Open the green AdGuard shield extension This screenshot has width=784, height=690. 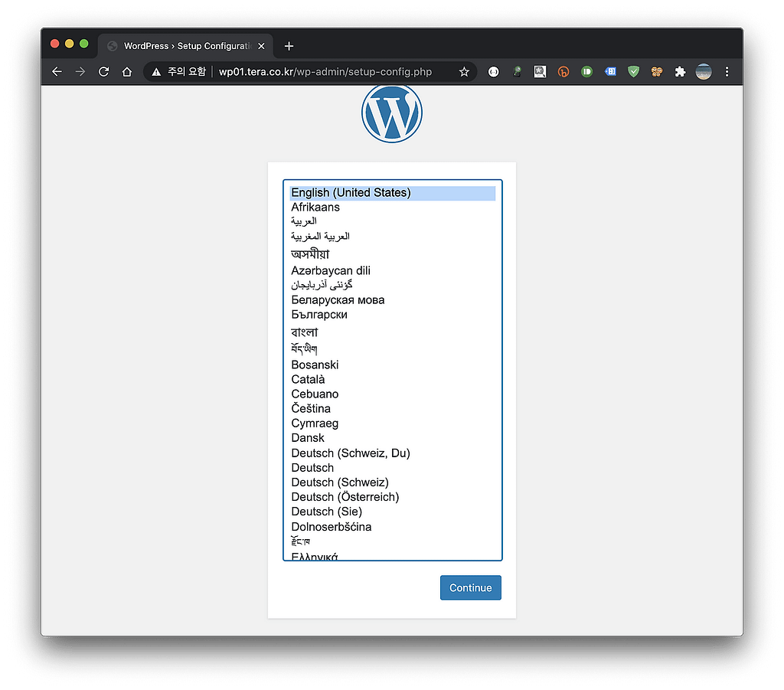tap(633, 71)
